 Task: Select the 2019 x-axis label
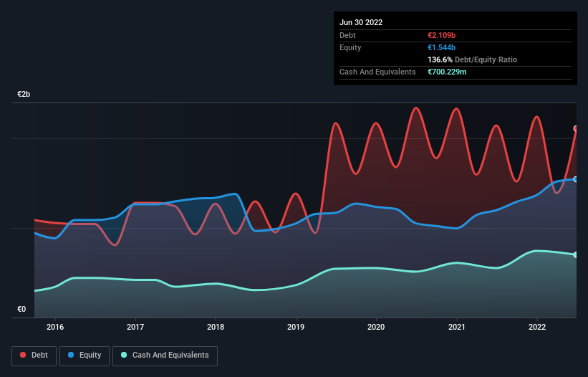click(x=296, y=327)
